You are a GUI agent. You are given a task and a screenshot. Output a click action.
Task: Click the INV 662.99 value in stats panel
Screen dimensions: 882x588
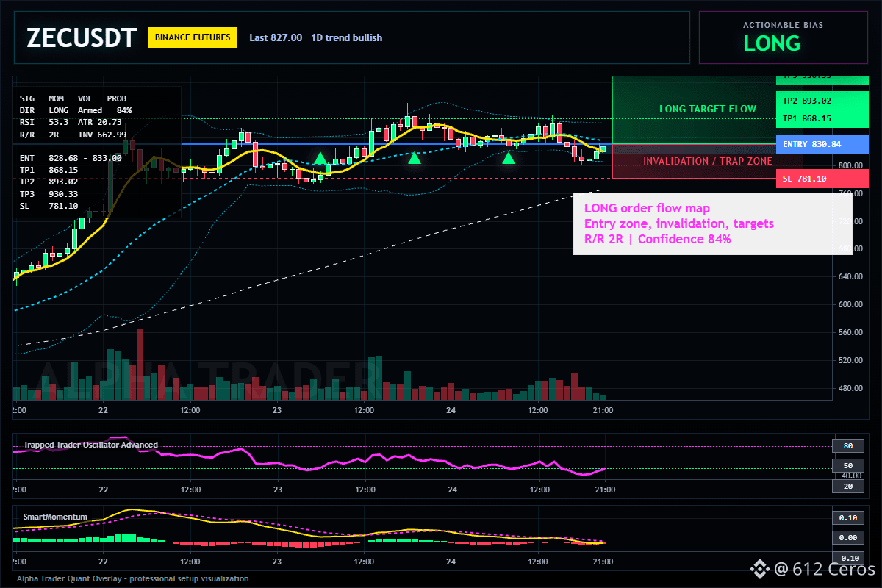[102, 135]
